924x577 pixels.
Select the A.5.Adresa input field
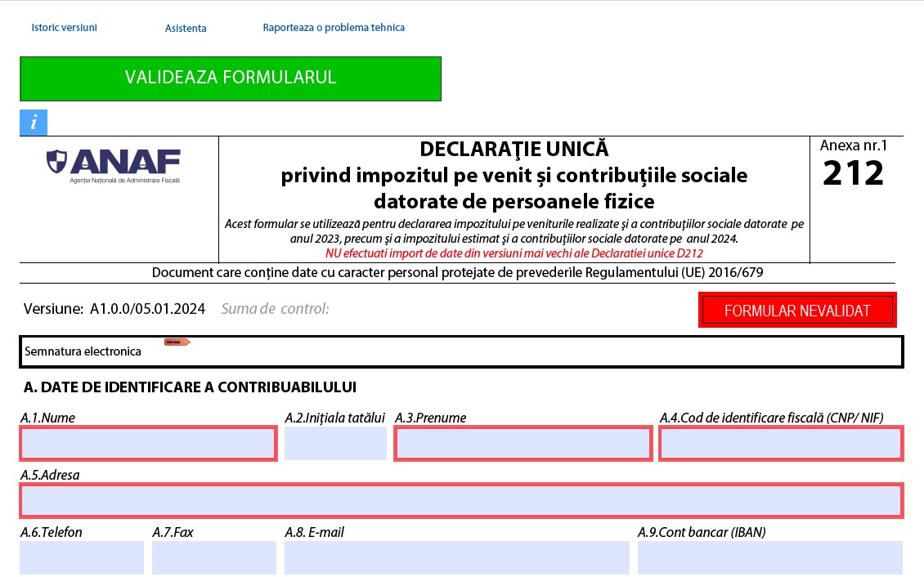click(x=460, y=499)
